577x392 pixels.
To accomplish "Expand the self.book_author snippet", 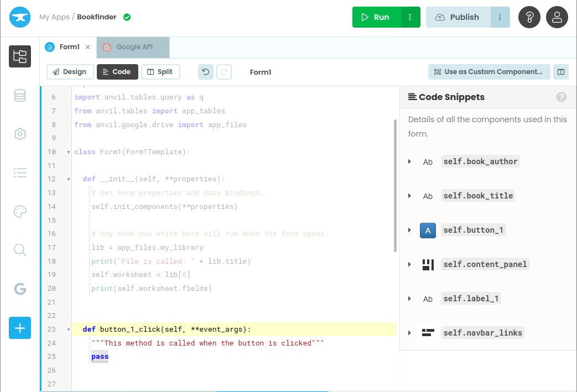I will pyautogui.click(x=409, y=161).
